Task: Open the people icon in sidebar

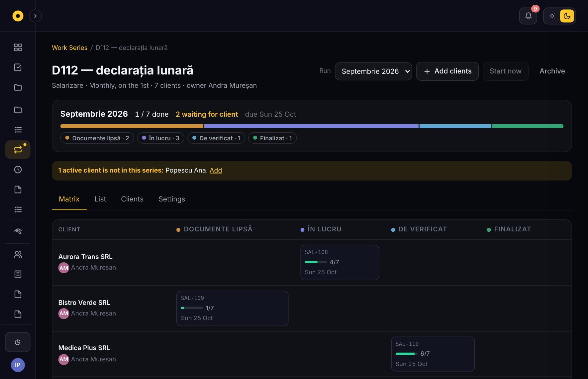Action: click(18, 255)
